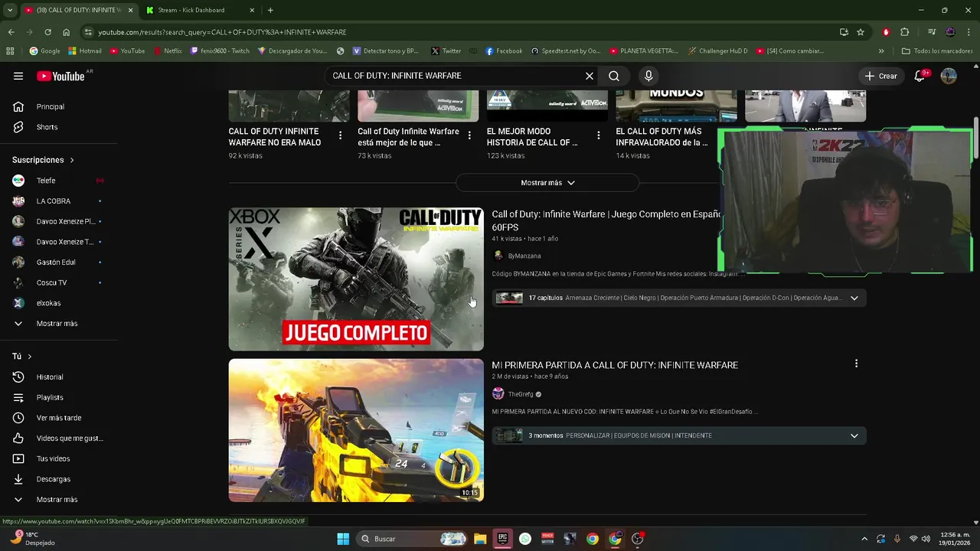The image size is (980, 551).
Task: Open a new browser tab
Action: pyautogui.click(x=270, y=10)
